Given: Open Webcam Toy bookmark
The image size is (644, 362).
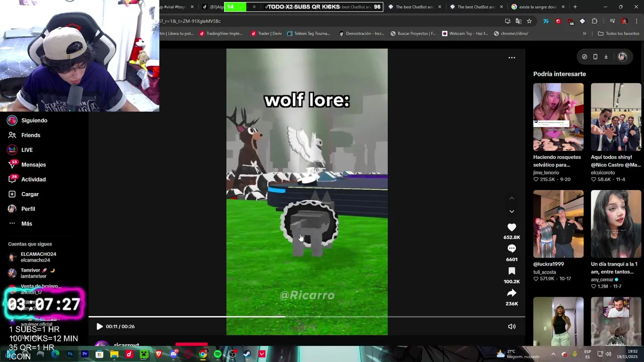Looking at the screenshot, I should tap(465, 34).
